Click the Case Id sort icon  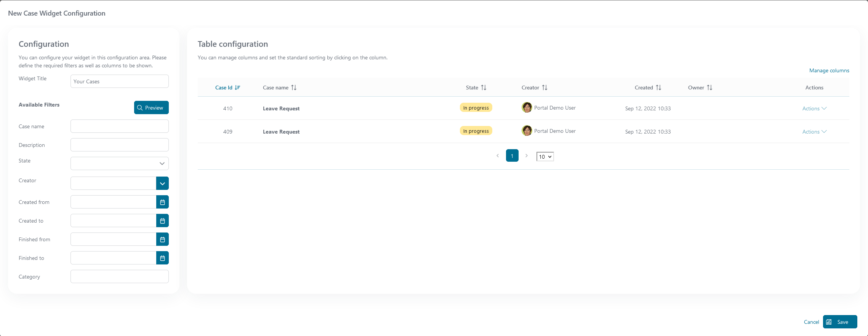click(237, 88)
